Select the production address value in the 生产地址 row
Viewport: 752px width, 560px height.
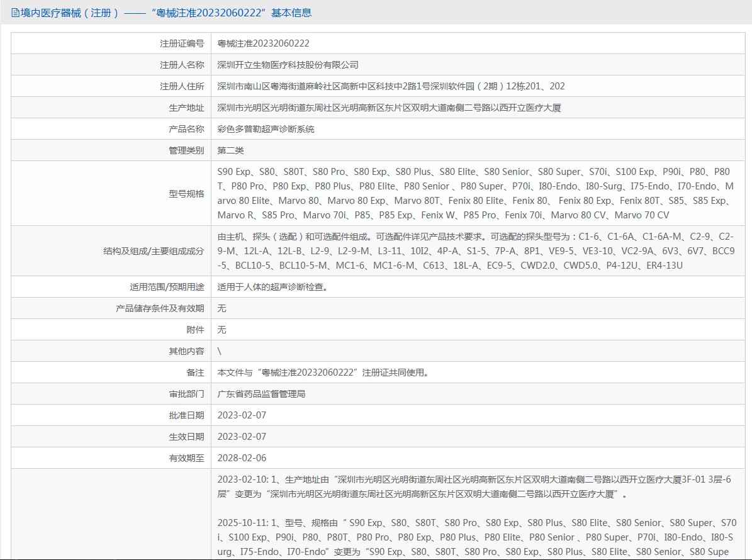[x=389, y=108]
